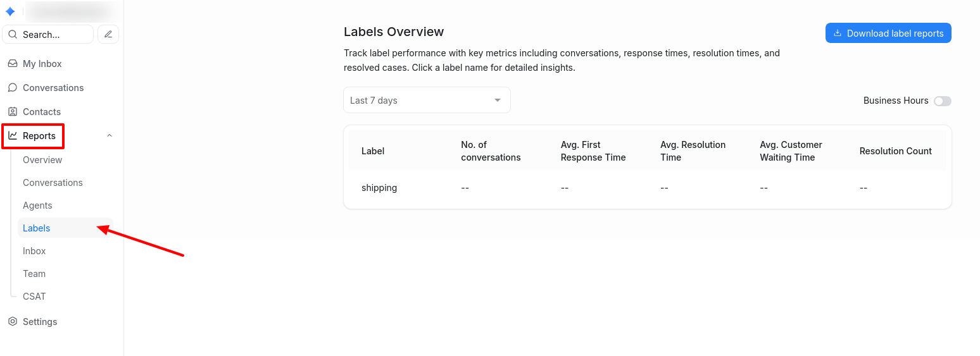The image size is (980, 356).
Task: Click the Reports chart icon
Action: point(13,136)
